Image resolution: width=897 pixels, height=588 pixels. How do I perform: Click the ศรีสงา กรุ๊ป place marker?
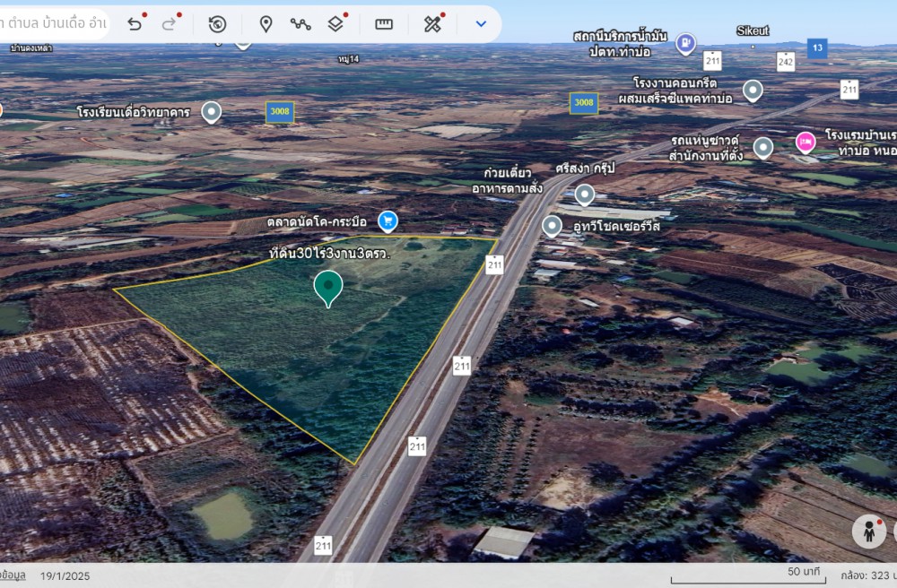point(585,194)
